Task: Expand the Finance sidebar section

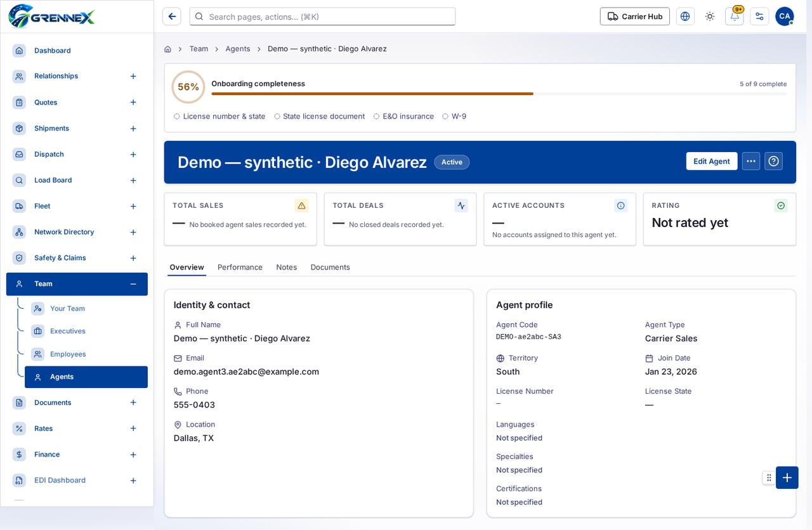Action: click(133, 455)
